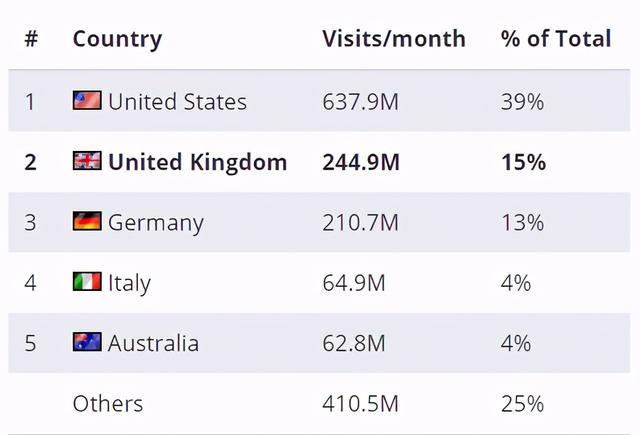This screenshot has width=640, height=435.
Task: Select the Country column header
Action: click(x=117, y=39)
